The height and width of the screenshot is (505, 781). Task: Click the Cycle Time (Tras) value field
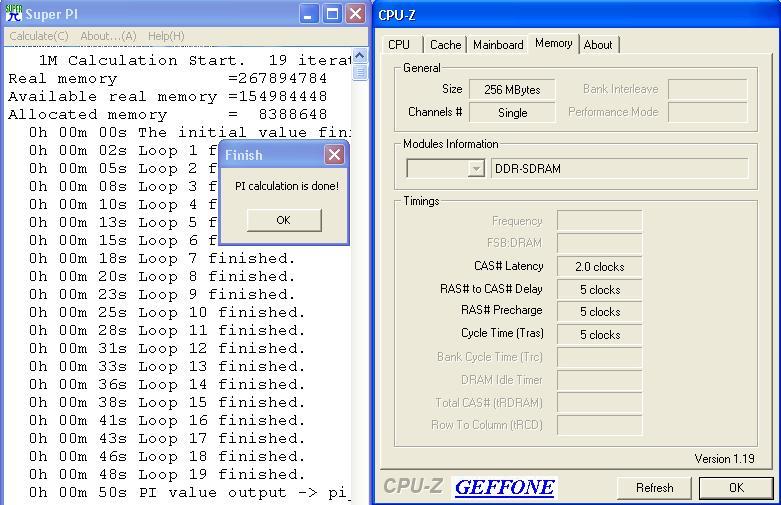pyautogui.click(x=600, y=335)
